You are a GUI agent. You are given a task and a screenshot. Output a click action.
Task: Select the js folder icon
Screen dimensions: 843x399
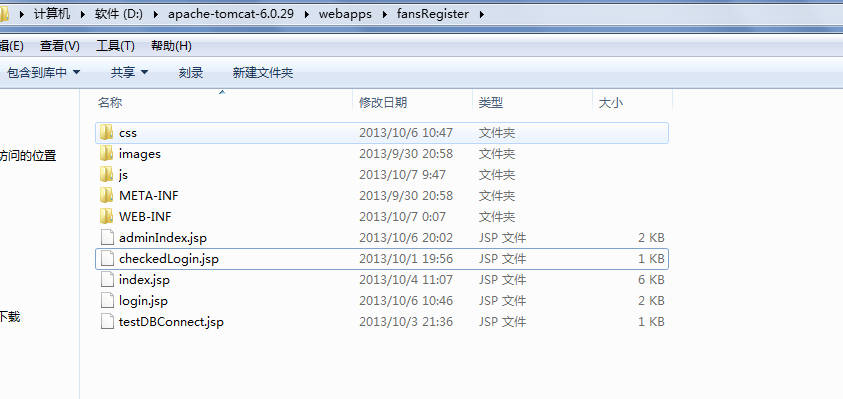(x=106, y=174)
